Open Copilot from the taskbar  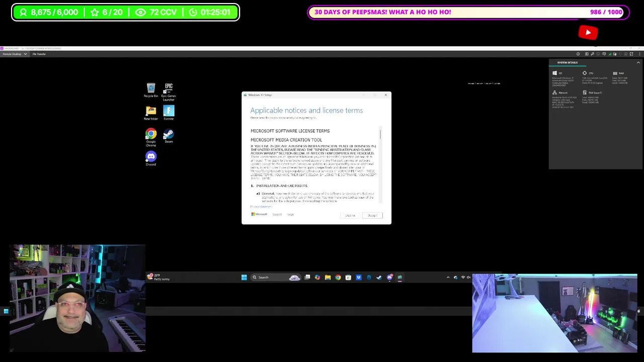317,278
